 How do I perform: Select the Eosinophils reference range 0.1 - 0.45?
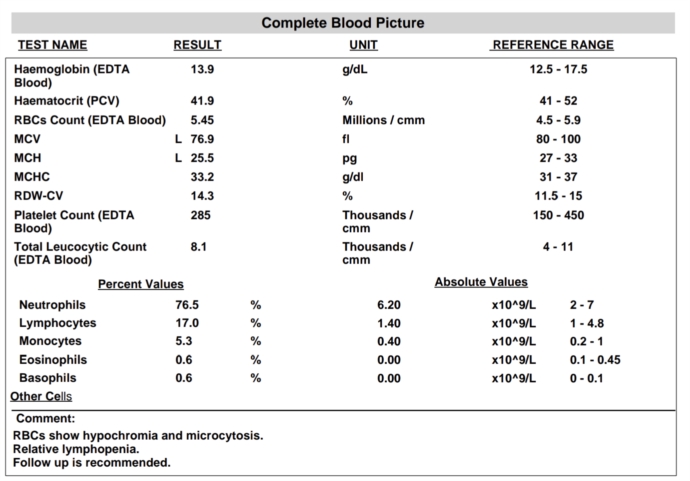pyautogui.click(x=595, y=360)
